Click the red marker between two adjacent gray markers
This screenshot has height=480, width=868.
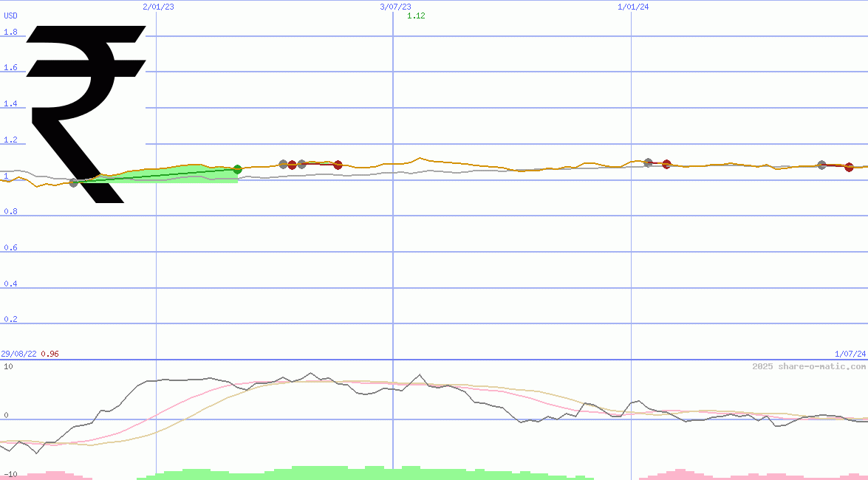(x=293, y=165)
